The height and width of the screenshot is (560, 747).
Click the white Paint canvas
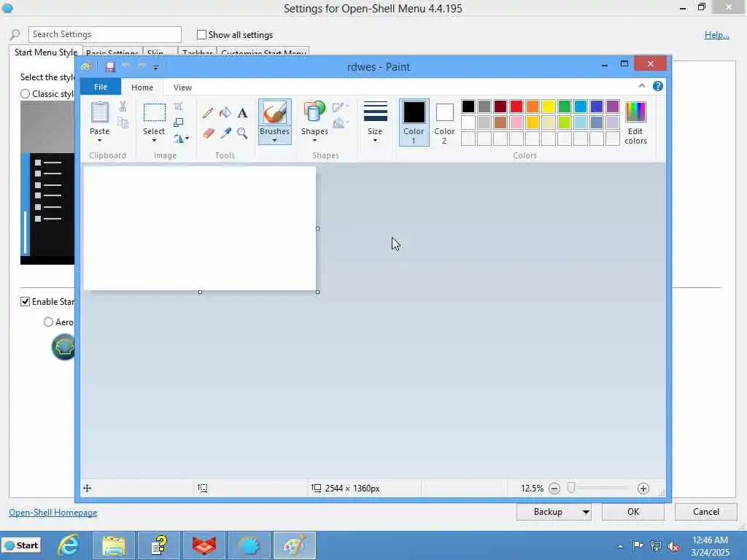[x=200, y=228]
